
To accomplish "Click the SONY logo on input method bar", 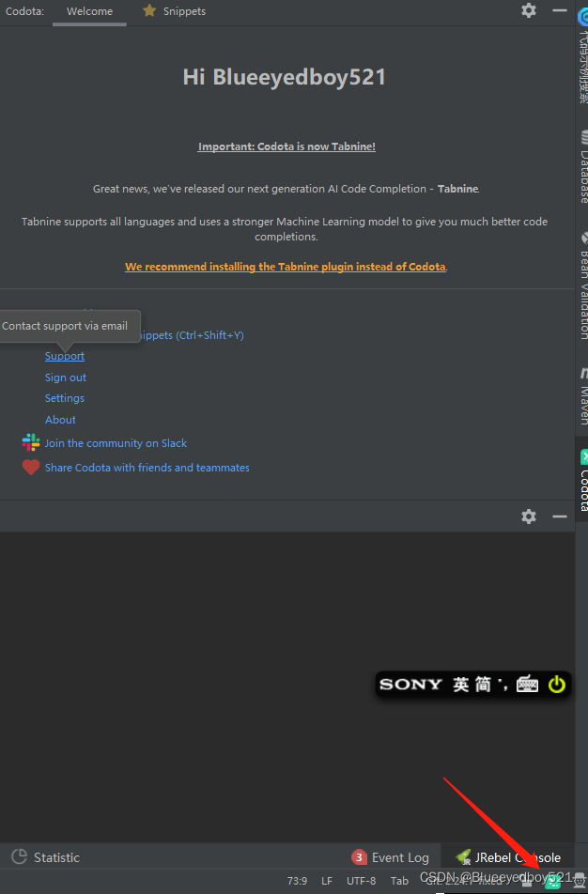I will coord(410,685).
